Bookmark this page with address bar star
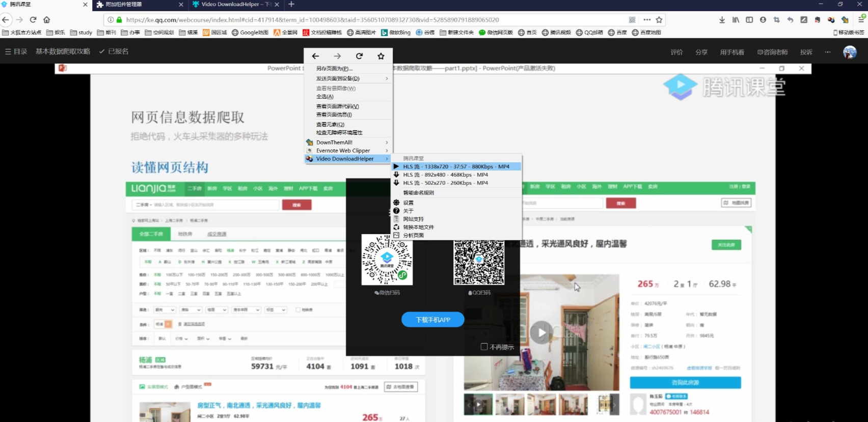This screenshot has height=422, width=868. click(x=659, y=20)
